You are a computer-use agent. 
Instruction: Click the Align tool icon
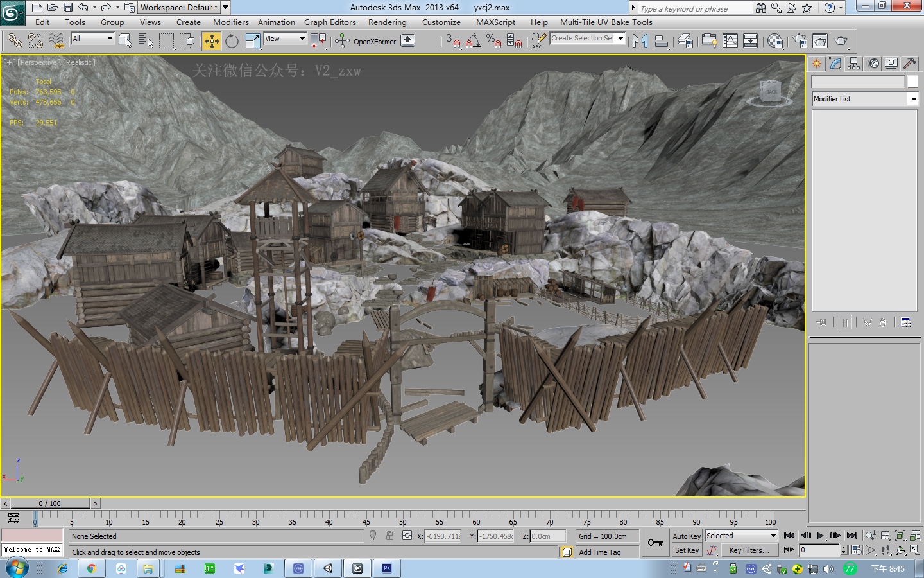point(661,41)
